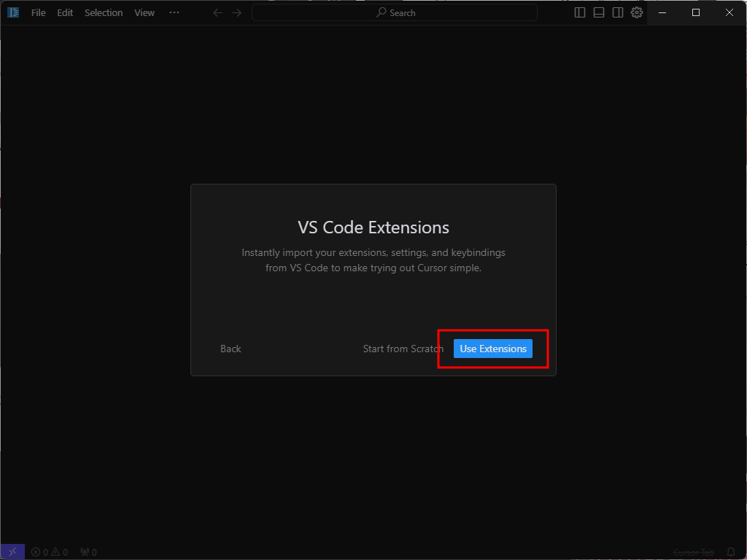The height and width of the screenshot is (560, 747).
Task: Click the Use Extensions button
Action: tap(493, 349)
